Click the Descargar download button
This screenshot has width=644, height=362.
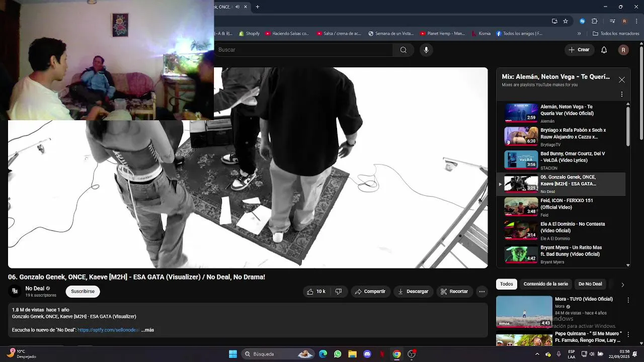tap(413, 292)
